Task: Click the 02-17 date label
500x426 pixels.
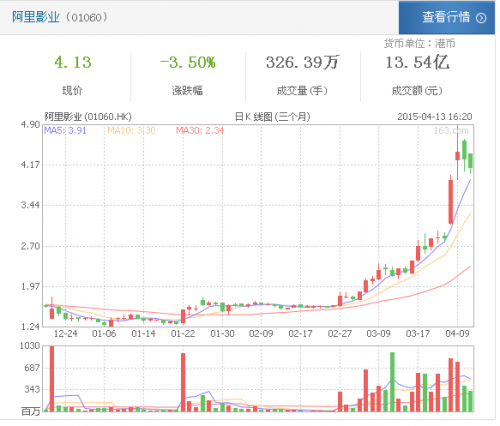Action: [x=301, y=334]
